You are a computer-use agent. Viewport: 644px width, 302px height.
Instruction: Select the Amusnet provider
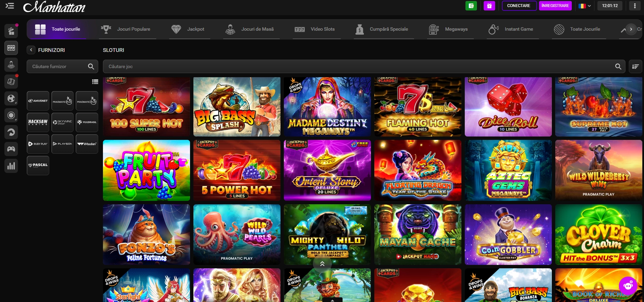pyautogui.click(x=38, y=101)
